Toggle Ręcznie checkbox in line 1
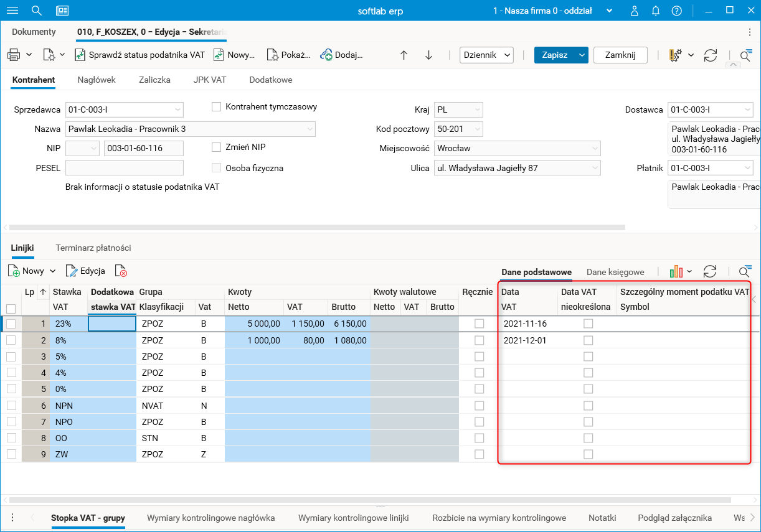The width and height of the screenshot is (761, 532). [479, 324]
